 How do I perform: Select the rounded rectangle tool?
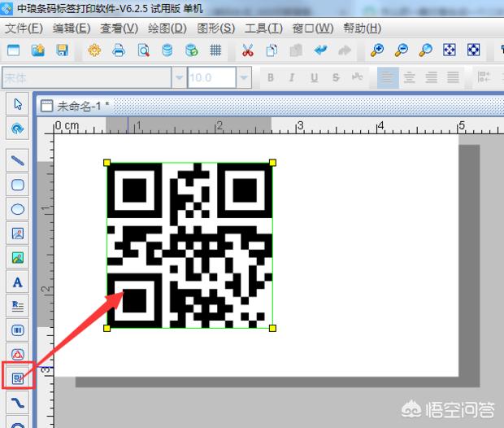[18, 185]
